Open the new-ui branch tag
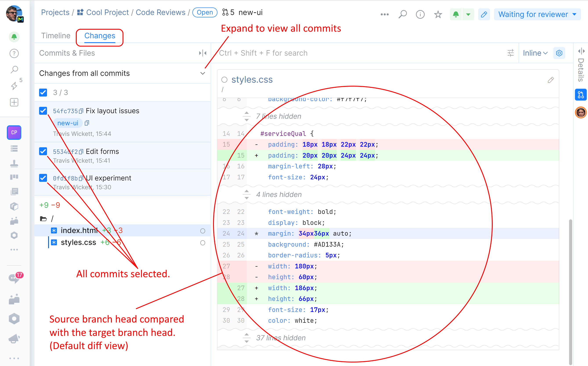588x366 pixels. [x=68, y=123]
